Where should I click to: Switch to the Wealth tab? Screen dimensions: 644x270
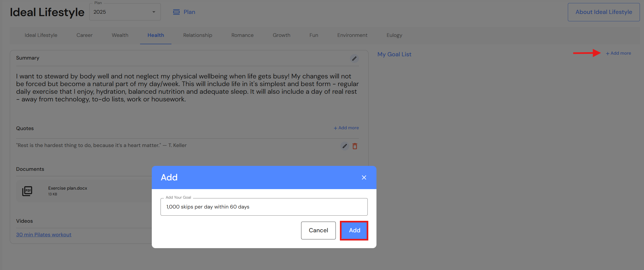click(x=120, y=35)
